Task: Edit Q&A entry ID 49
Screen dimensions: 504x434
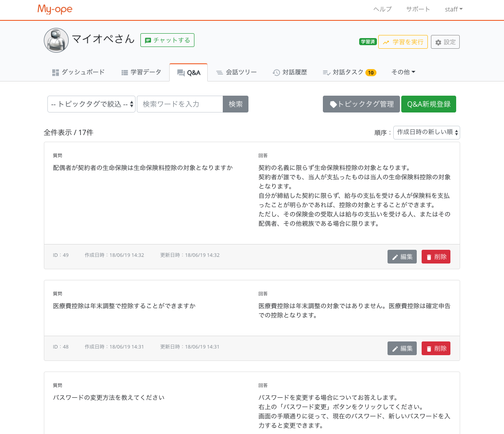Action: tap(402, 257)
